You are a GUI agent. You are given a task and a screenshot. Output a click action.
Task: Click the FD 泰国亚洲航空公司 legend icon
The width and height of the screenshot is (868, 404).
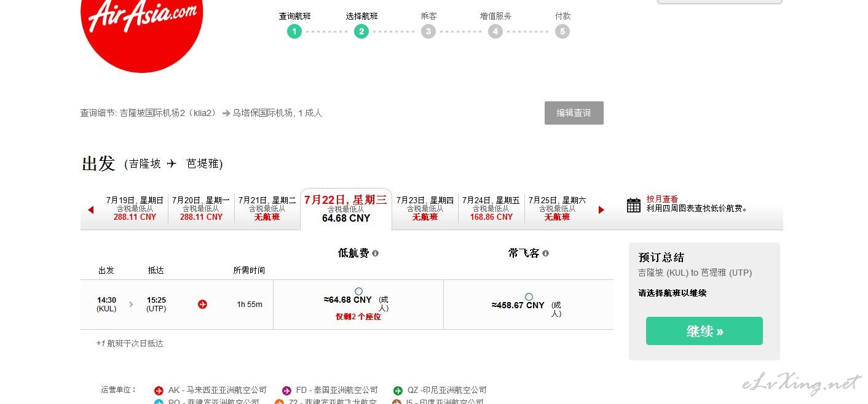[286, 390]
